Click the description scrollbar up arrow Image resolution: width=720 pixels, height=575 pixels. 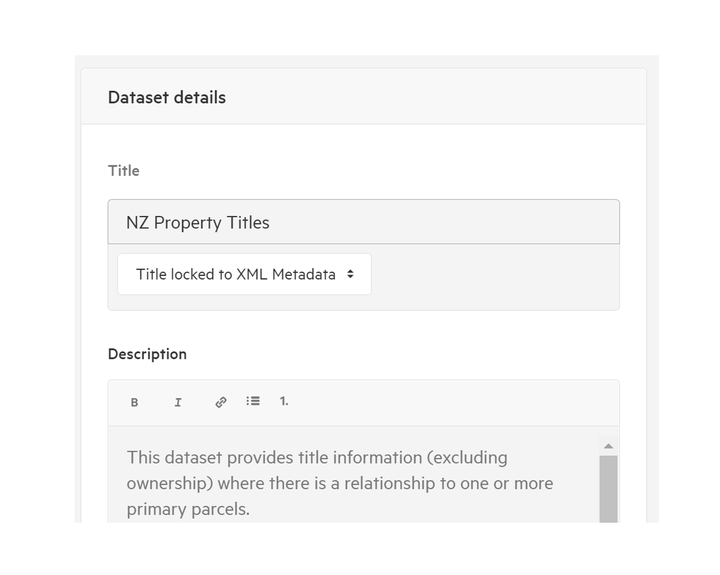(x=608, y=446)
